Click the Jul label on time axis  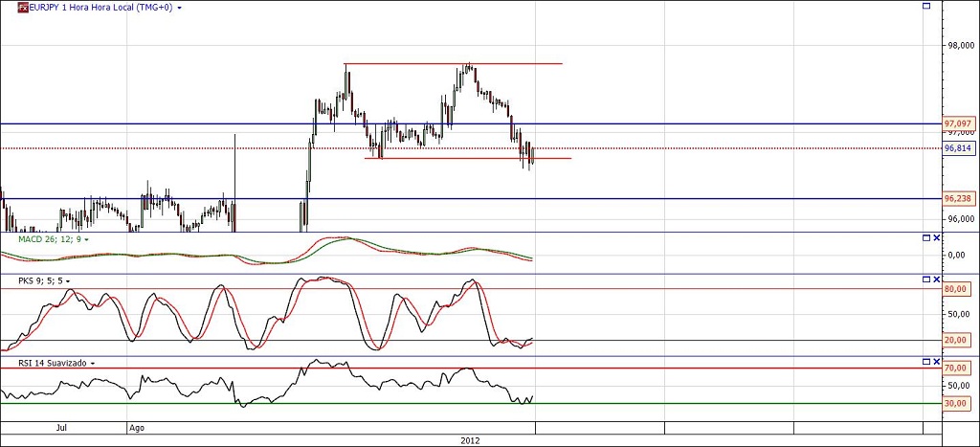[x=61, y=428]
